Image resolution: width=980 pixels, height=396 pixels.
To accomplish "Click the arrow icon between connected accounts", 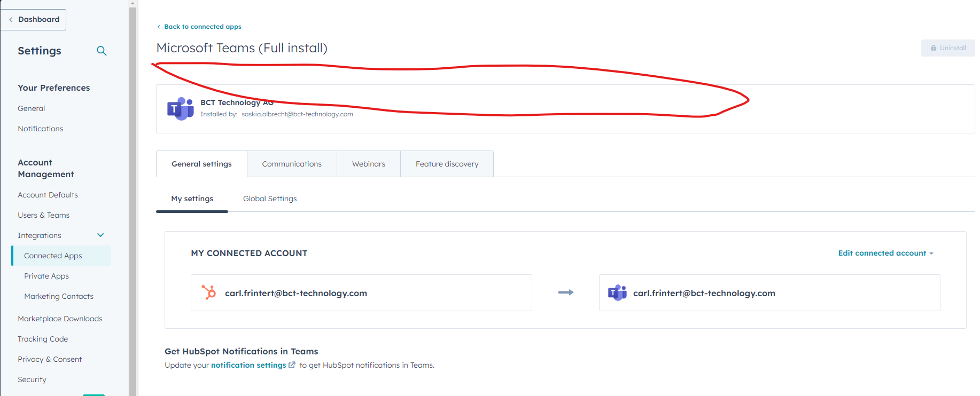I will pos(565,292).
